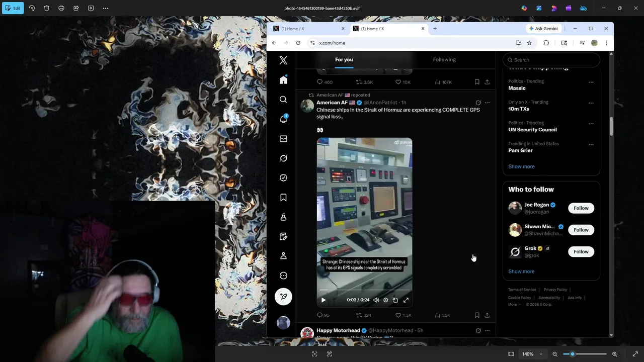The height and width of the screenshot is (362, 644).
Task: Play the ship control panel video
Action: pyautogui.click(x=324, y=300)
